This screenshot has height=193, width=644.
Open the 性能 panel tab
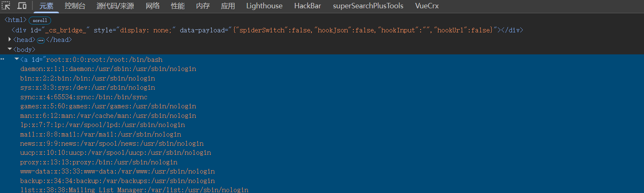point(178,6)
